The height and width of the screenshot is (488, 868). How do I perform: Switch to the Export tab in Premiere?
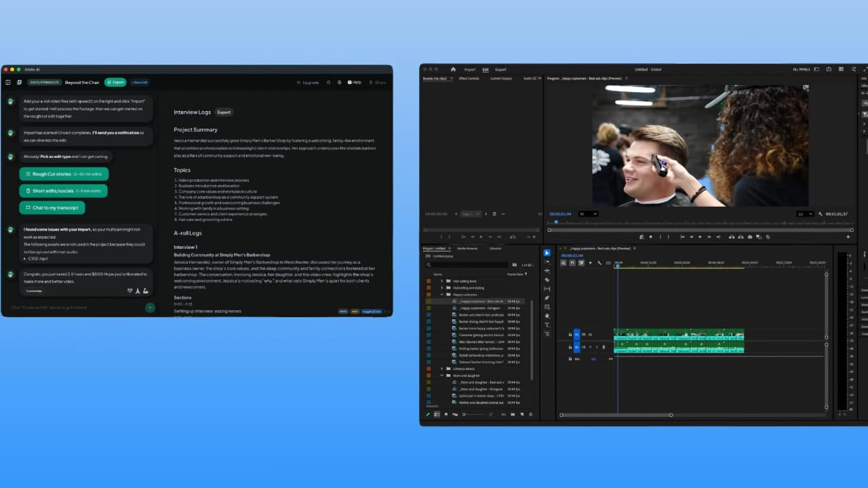pos(500,69)
